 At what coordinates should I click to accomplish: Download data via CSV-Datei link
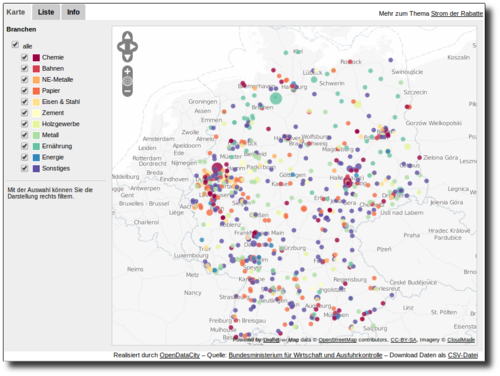(x=463, y=355)
